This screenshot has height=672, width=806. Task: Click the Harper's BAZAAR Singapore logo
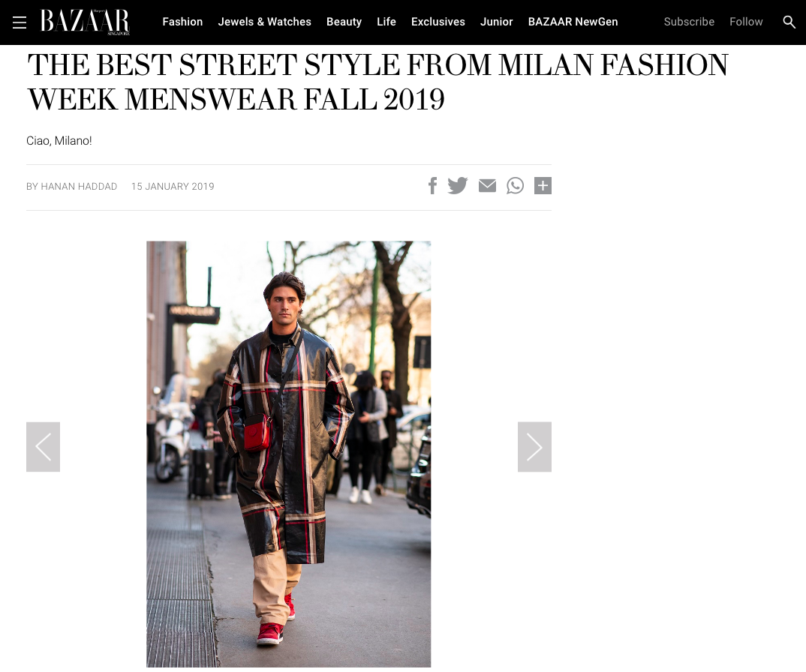(x=86, y=22)
